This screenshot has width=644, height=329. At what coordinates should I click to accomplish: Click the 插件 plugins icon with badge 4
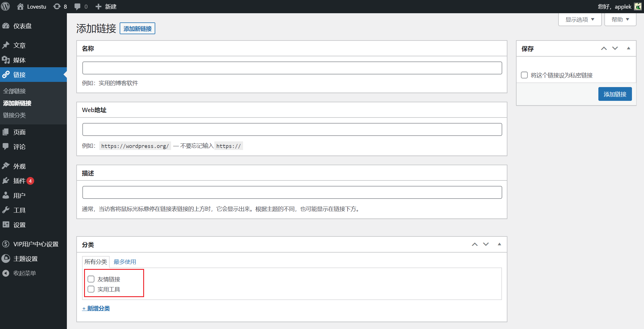(6, 181)
